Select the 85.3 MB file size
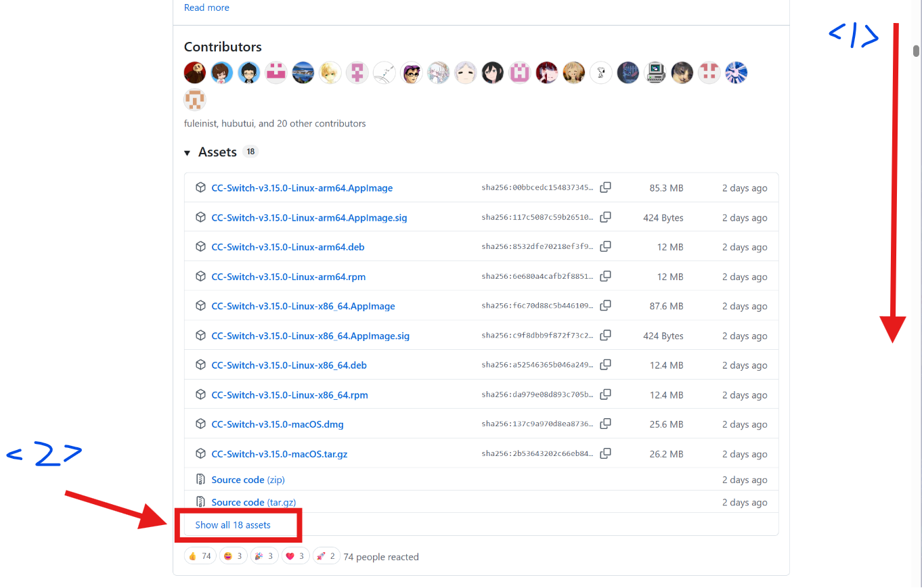Screen dimensions: 922x588 coord(666,188)
